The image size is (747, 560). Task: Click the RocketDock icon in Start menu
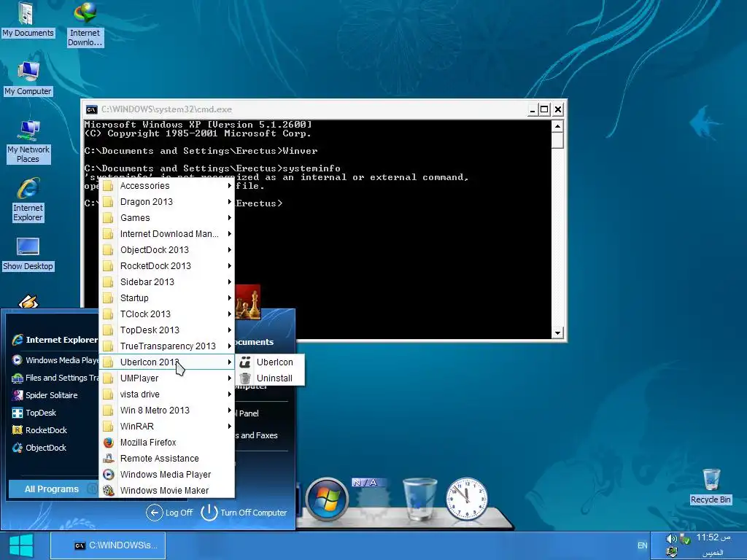click(18, 430)
